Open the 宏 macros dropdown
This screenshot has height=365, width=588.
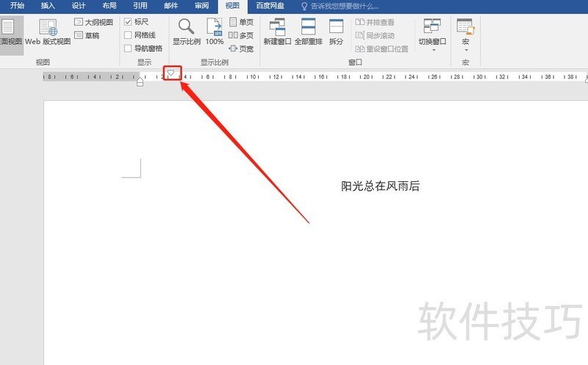[465, 35]
